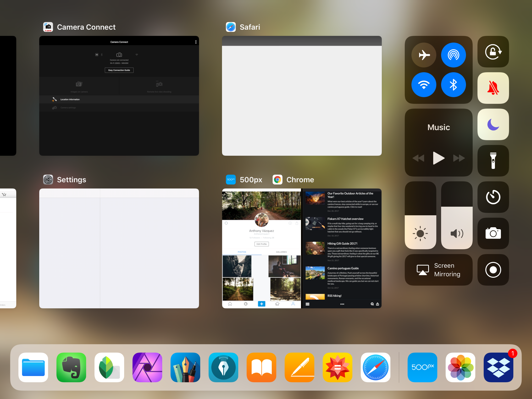
Task: Click the Easy Connection Guide button
Action: tap(119, 70)
